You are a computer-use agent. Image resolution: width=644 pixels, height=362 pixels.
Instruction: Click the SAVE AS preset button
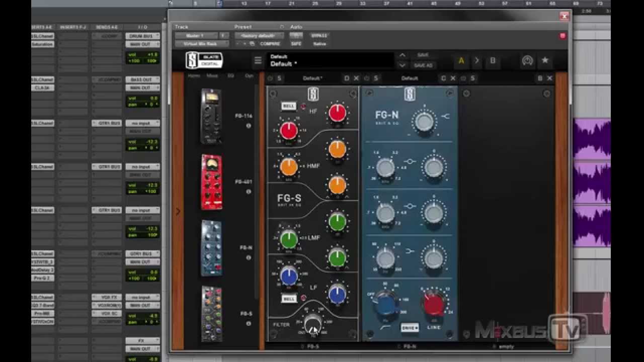coord(423,65)
